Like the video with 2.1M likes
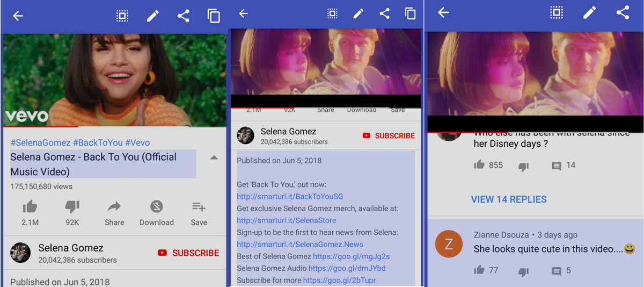Screen dimensions: 644x287 click(x=30, y=206)
